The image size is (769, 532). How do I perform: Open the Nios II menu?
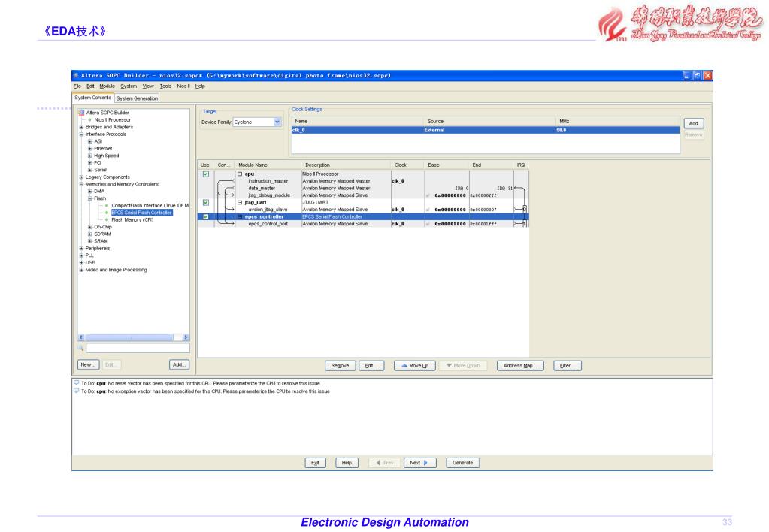pos(183,86)
